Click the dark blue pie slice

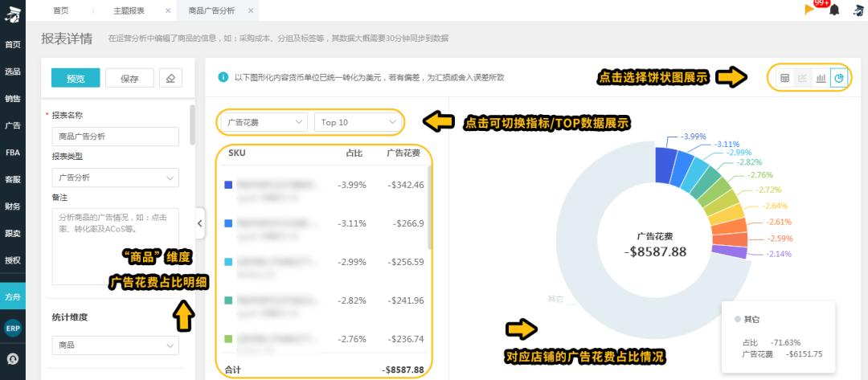pos(665,165)
